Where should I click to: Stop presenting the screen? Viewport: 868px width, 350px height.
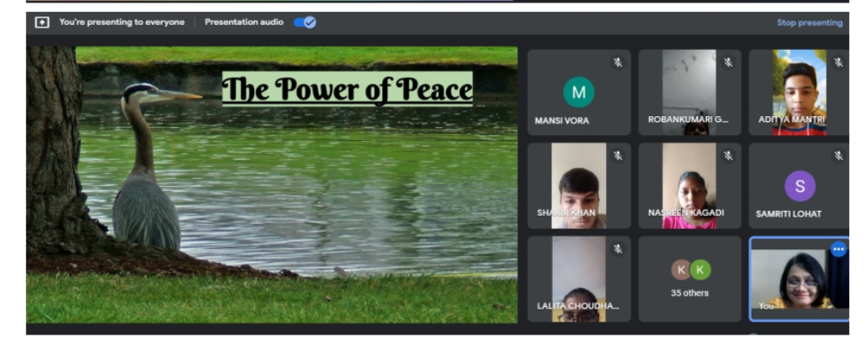[809, 22]
